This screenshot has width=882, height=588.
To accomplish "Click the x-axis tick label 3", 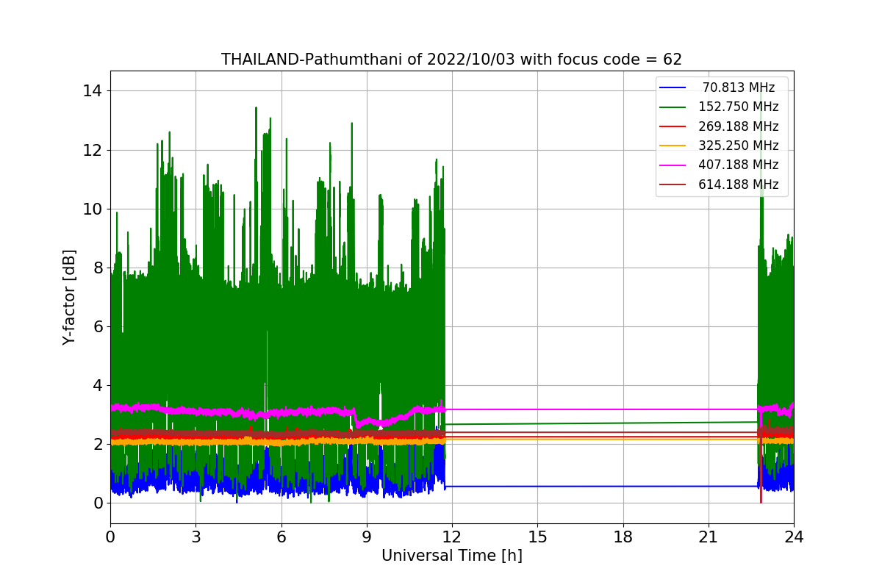I will 196,537.
